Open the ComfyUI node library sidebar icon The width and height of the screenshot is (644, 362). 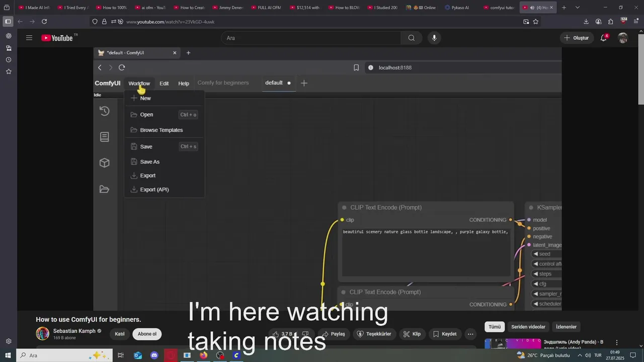[104, 137]
